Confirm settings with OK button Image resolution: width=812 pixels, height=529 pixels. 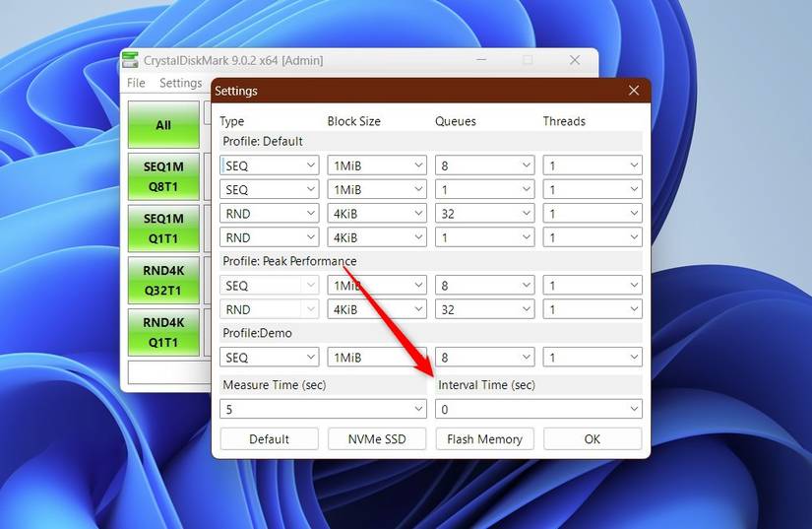593,438
